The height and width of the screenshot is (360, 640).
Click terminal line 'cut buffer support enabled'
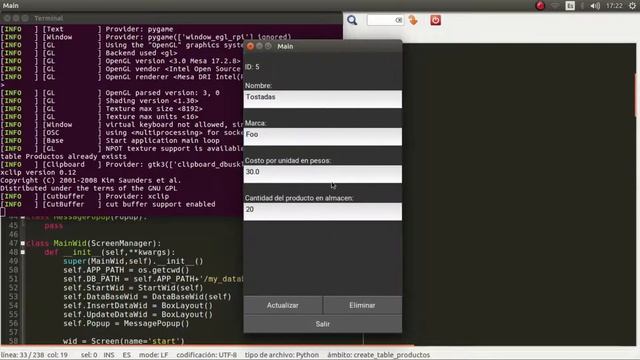[160, 204]
